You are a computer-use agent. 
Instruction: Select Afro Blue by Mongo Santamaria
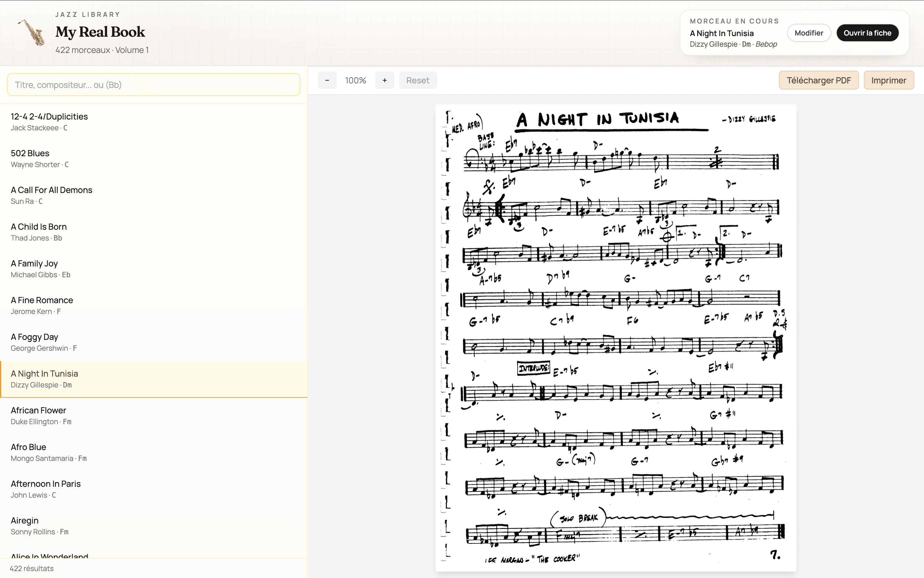(x=153, y=452)
